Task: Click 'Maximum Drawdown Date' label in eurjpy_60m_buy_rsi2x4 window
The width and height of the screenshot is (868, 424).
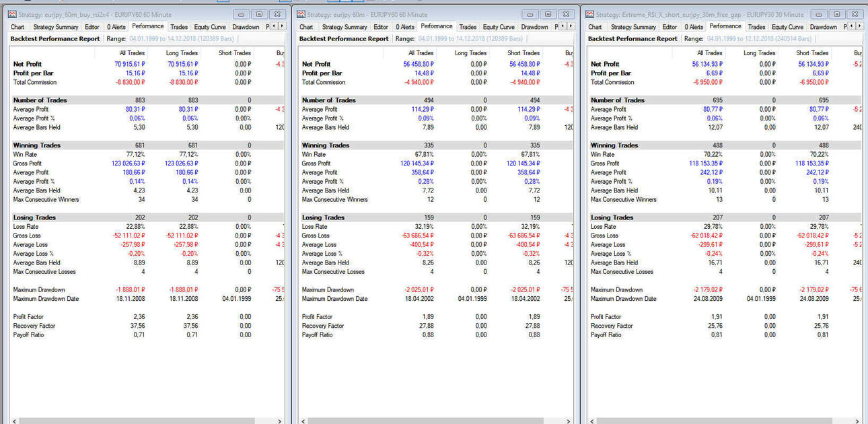Action: (46, 299)
